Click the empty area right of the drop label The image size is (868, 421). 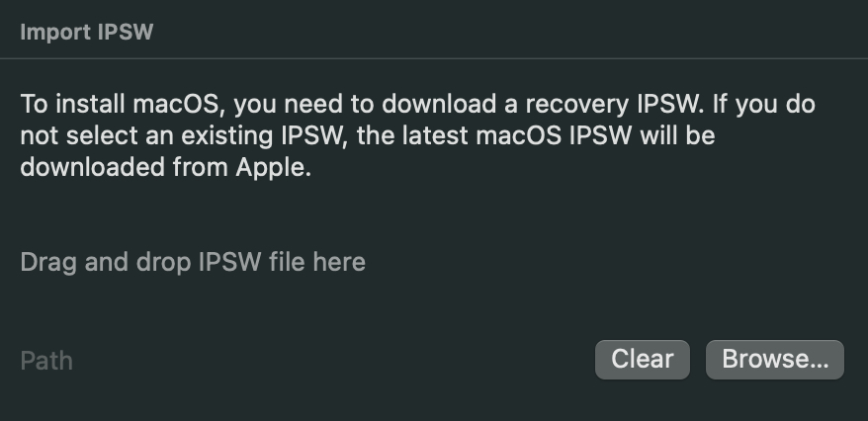593,263
